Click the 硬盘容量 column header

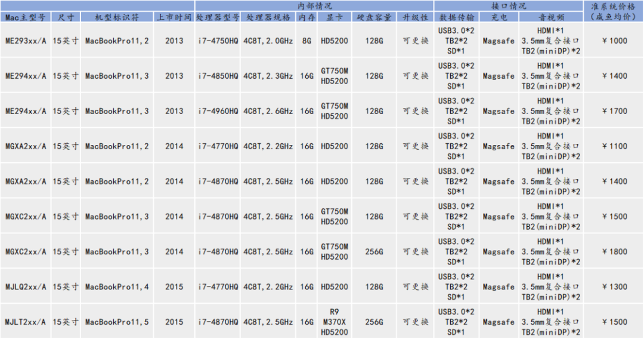(x=374, y=17)
